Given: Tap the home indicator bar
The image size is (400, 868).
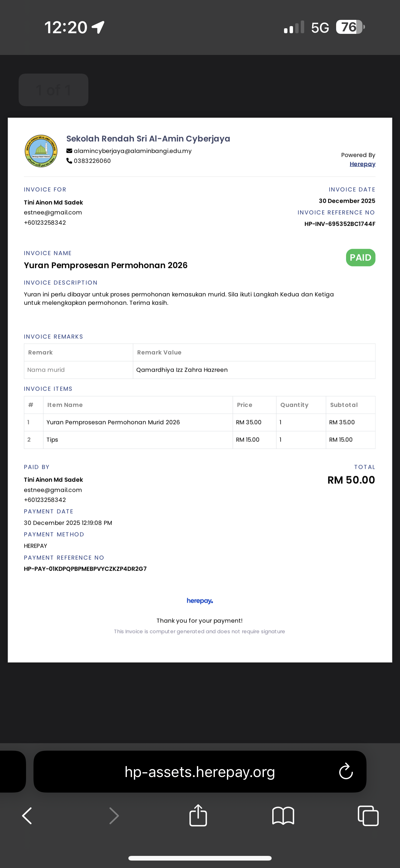Looking at the screenshot, I should click(x=200, y=858).
